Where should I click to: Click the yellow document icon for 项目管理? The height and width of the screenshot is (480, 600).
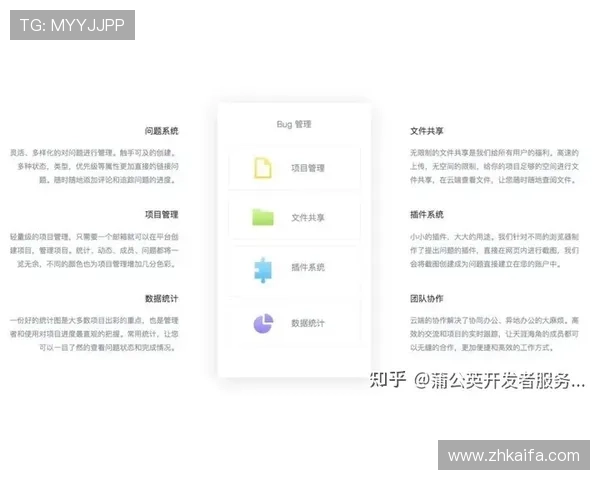pyautogui.click(x=263, y=168)
